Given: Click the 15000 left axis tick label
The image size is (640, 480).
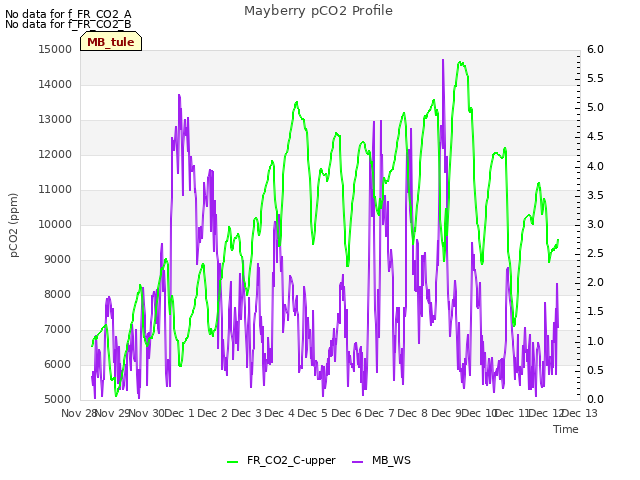Looking at the screenshot, I should pos(55,49).
